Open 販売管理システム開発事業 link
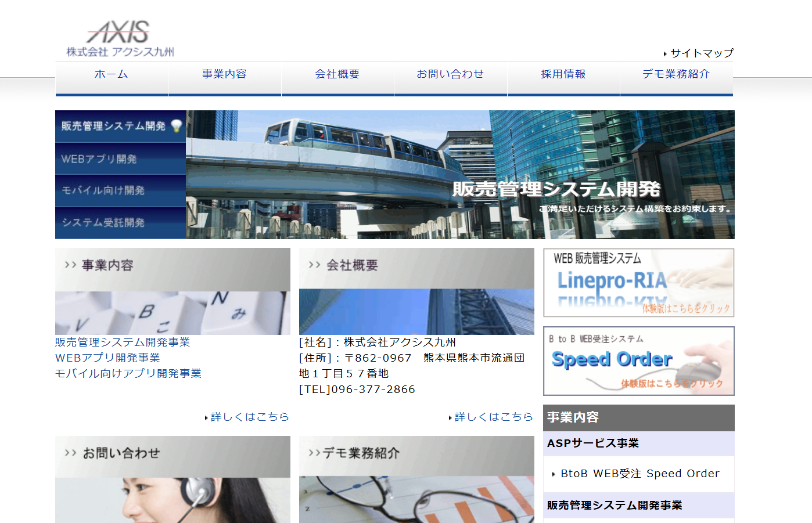Screen dimensions: 812x523 (x=123, y=342)
